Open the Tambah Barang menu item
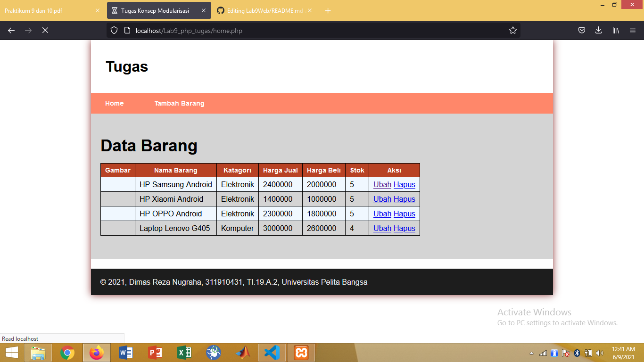This screenshot has width=644, height=362. click(179, 103)
